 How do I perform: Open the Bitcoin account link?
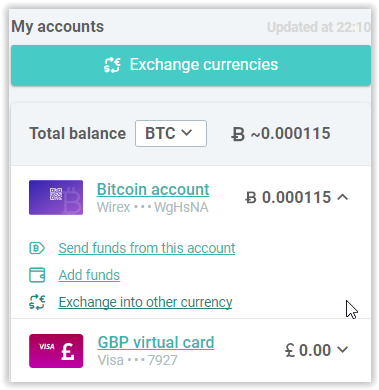153,189
